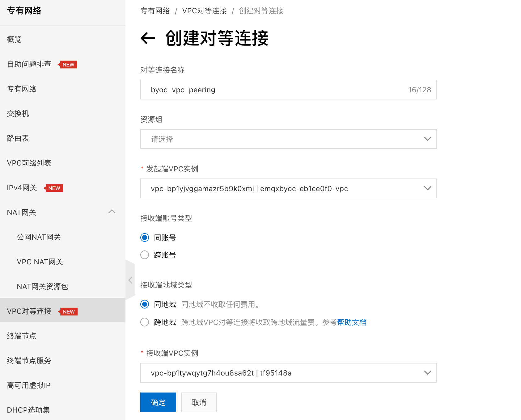Open 自助问题排查 in the sidebar
The image size is (521, 420).
tap(29, 64)
